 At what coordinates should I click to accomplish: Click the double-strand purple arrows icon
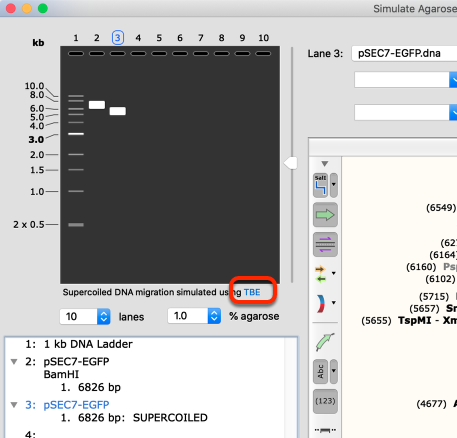pos(325,244)
